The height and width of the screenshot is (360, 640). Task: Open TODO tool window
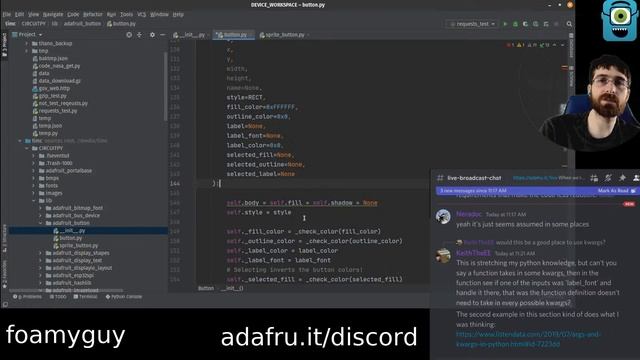[58, 297]
